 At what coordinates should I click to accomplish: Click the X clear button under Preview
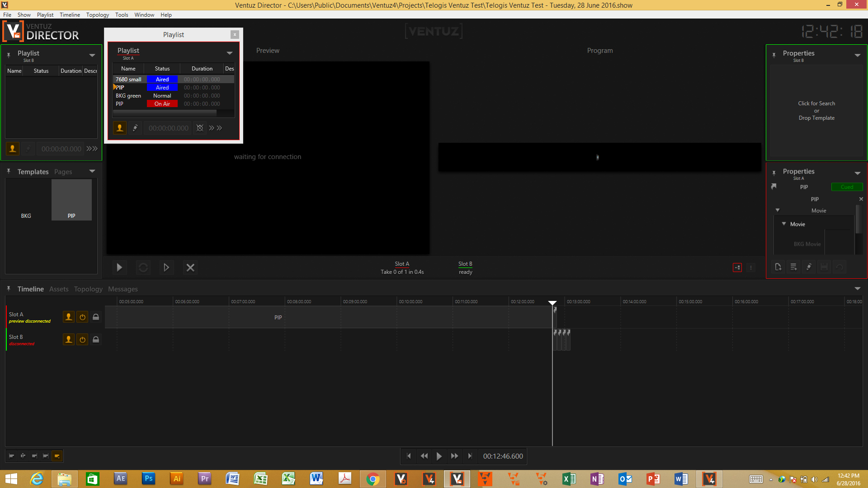coord(190,267)
